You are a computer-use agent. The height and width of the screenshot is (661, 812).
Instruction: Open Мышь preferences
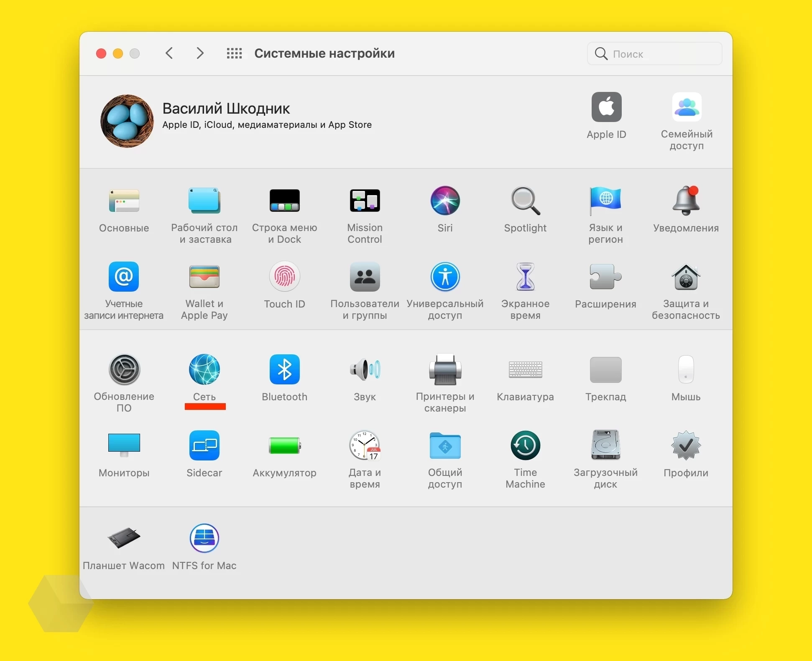[x=686, y=369]
